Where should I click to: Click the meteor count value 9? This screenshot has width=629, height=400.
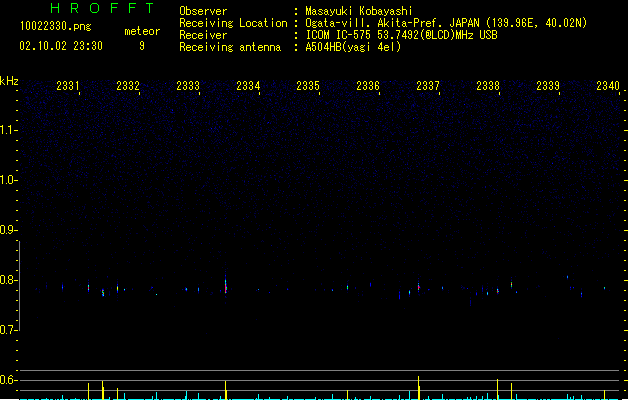tap(142, 46)
